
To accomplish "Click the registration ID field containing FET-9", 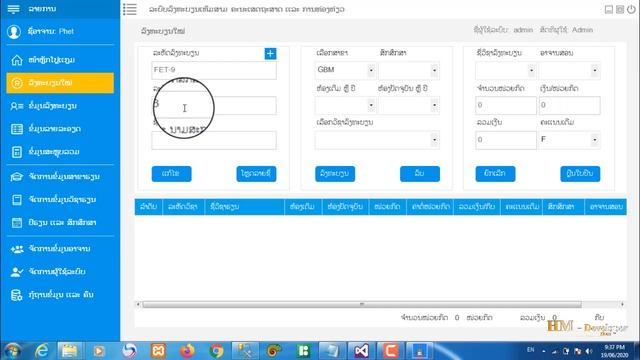I will coord(214,70).
